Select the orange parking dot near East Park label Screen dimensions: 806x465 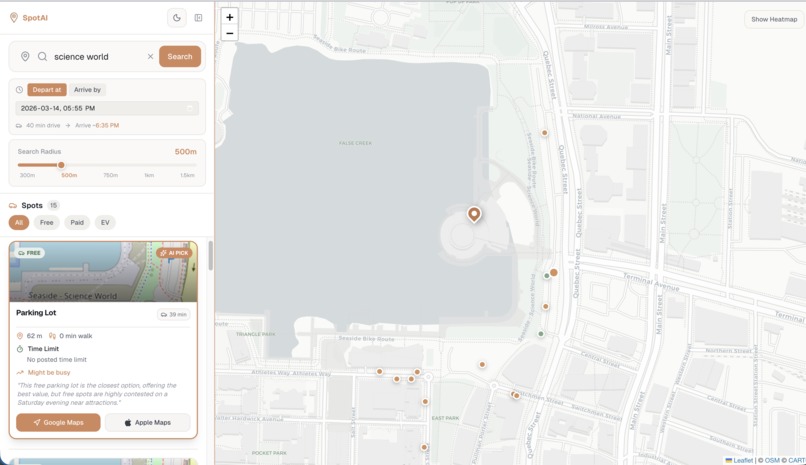coord(425,401)
